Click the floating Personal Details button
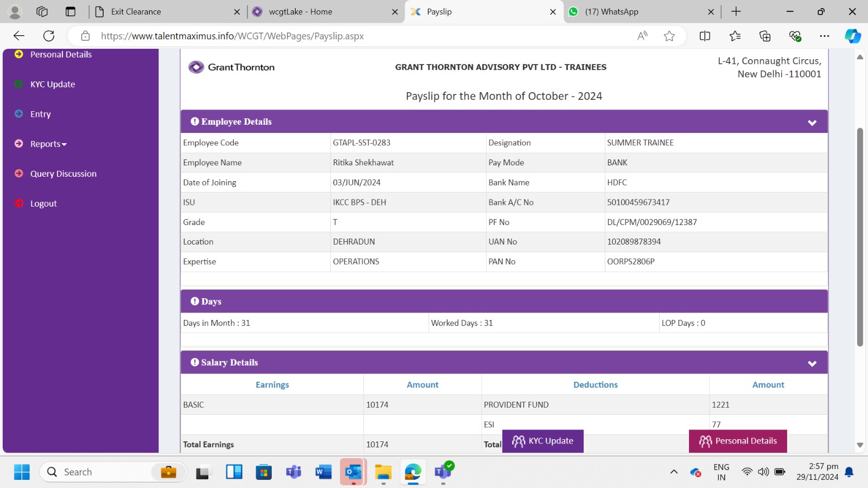 (738, 441)
